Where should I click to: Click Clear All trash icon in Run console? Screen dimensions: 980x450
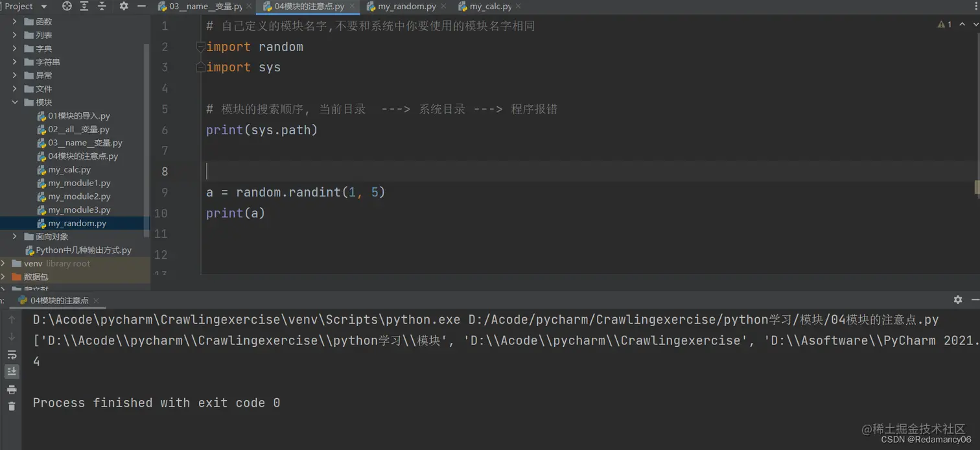11,407
